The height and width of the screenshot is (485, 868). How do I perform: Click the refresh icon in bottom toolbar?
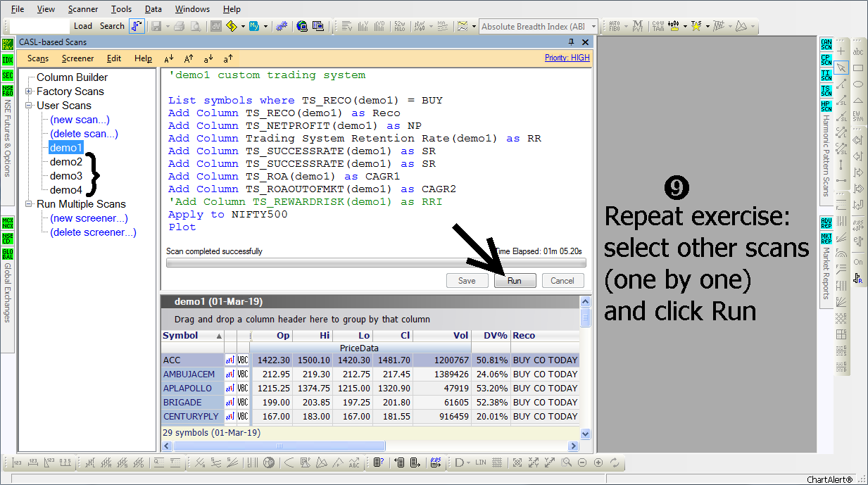tap(615, 462)
